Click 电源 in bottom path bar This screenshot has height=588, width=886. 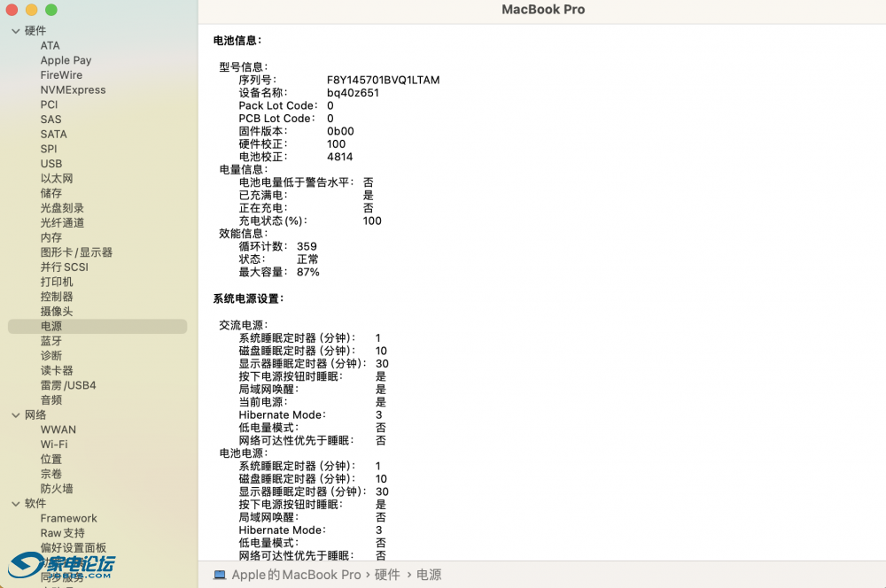[429, 575]
